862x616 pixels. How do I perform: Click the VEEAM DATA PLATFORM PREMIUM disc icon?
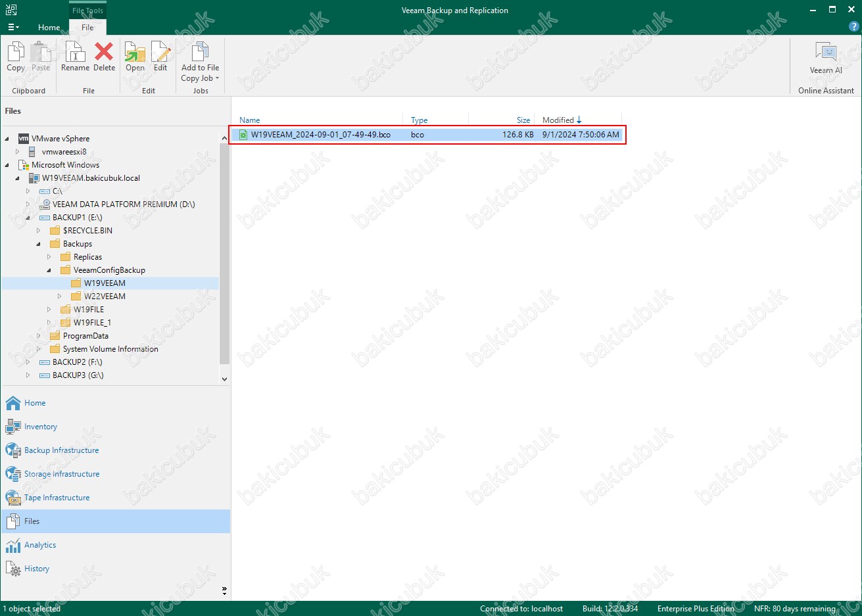coord(45,204)
